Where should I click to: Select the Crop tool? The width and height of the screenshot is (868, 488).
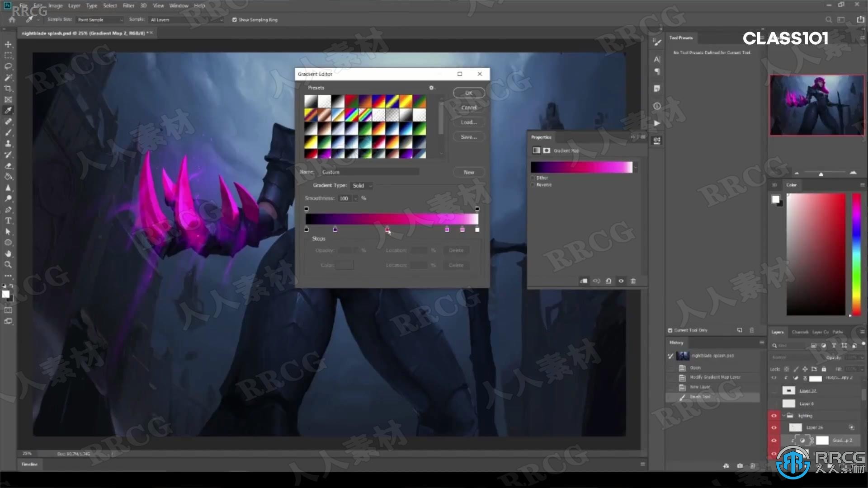click(8, 89)
